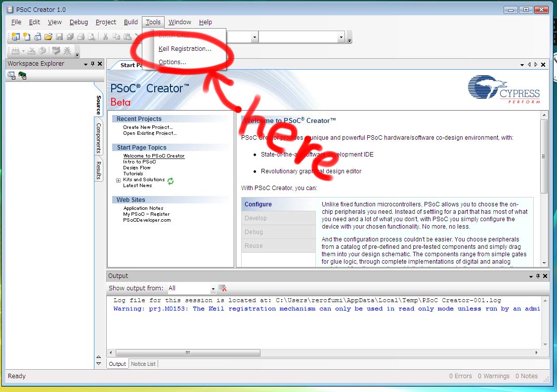Click the Cut scissors icon
This screenshot has width=557, height=392.
105,37
